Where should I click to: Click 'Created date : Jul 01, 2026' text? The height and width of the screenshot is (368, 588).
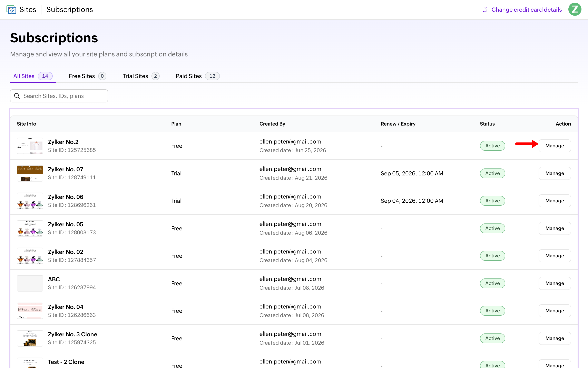(x=292, y=343)
